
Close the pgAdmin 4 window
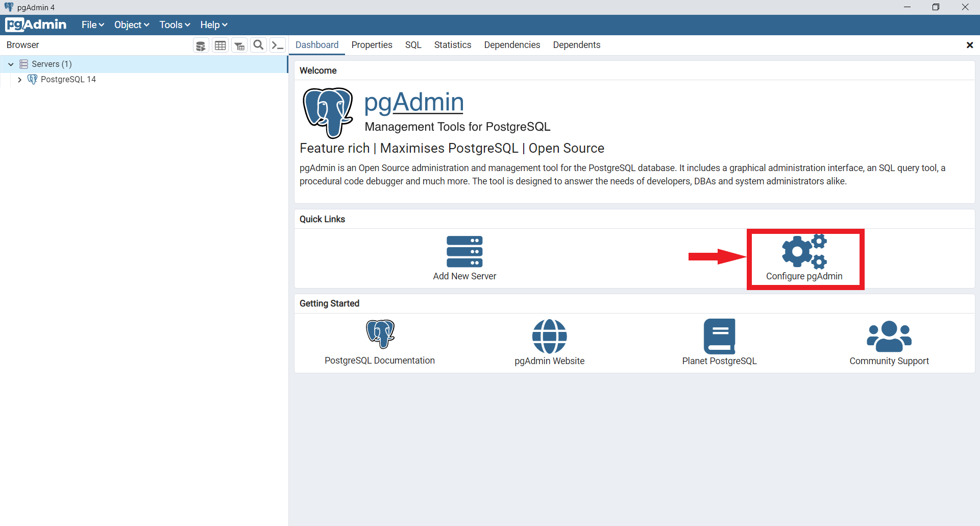[x=965, y=7]
